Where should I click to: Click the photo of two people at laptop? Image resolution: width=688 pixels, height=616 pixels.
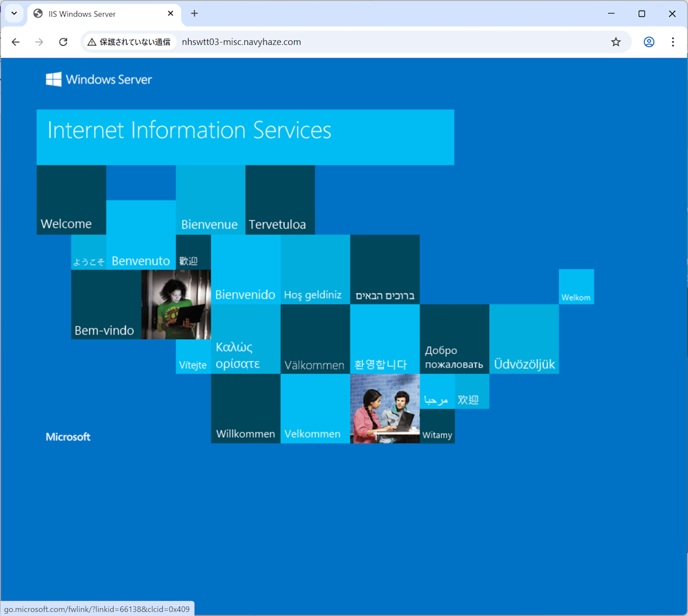coord(385,409)
